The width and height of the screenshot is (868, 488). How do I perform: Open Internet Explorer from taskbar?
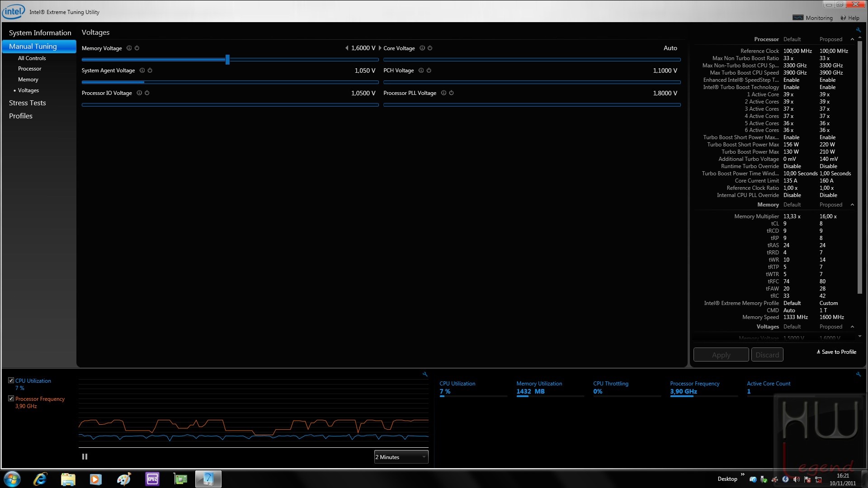click(x=40, y=479)
